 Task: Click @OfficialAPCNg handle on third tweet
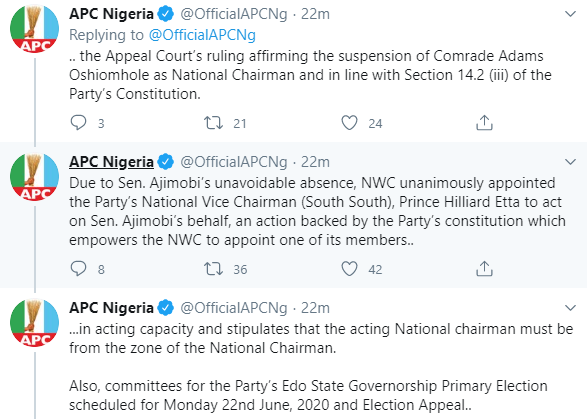(x=234, y=308)
